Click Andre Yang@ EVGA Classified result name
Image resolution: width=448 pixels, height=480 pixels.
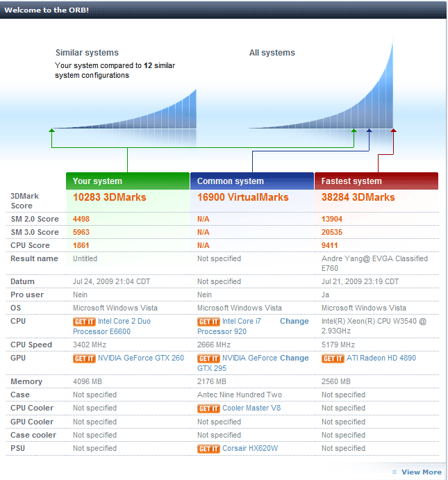(374, 263)
